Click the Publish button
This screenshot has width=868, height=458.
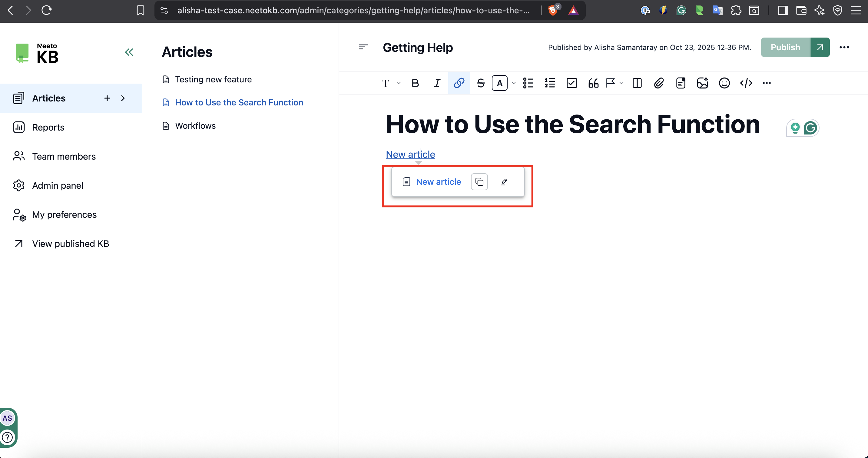pos(785,47)
